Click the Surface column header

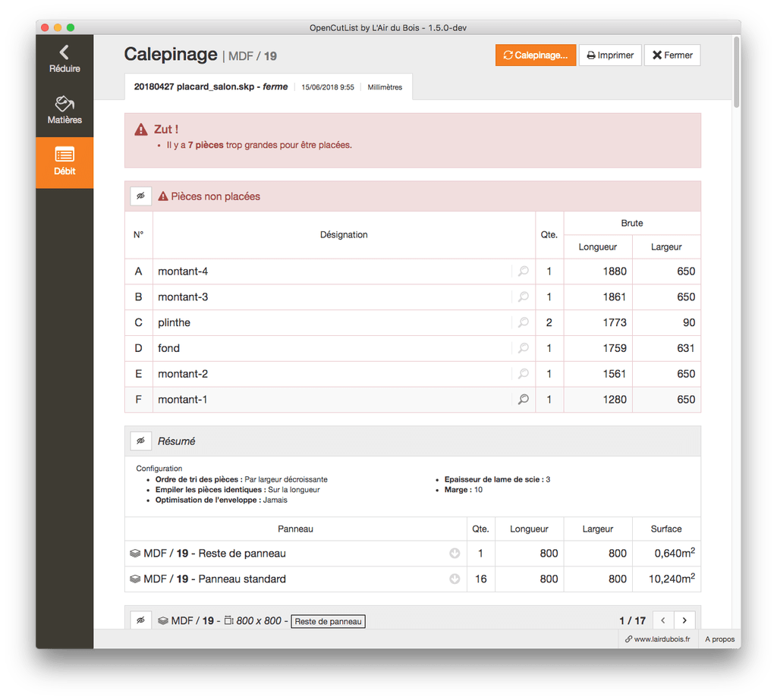point(666,529)
